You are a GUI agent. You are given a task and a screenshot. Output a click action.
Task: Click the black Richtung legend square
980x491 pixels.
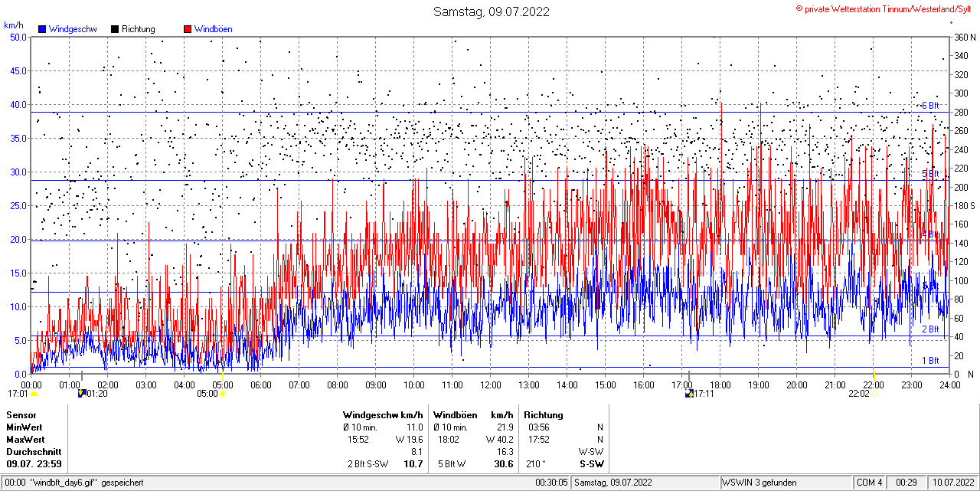(x=115, y=29)
